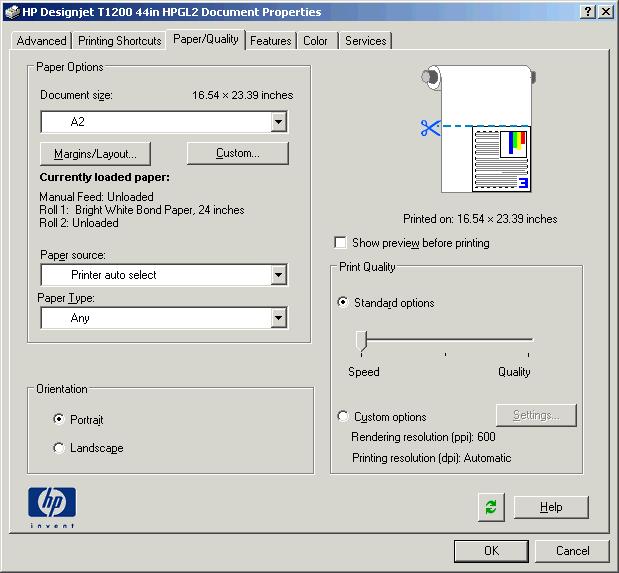Open Custom paper size button

238,153
